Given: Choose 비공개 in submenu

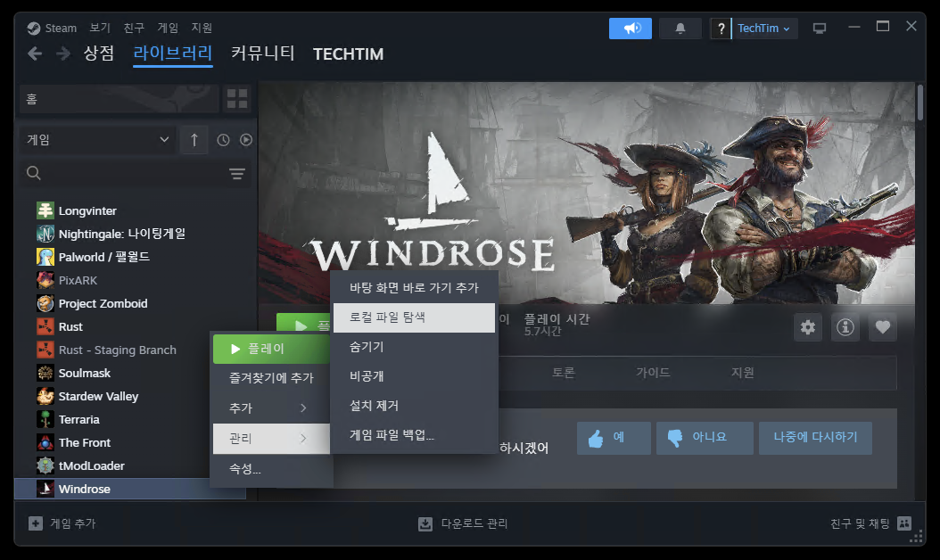Looking at the screenshot, I should pyautogui.click(x=414, y=376).
